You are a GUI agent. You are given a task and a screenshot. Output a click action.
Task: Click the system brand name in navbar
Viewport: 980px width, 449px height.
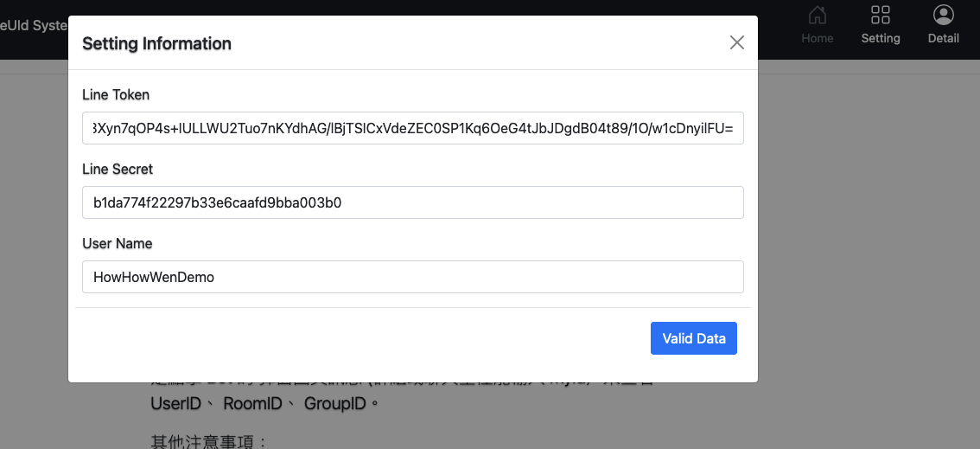(x=34, y=27)
